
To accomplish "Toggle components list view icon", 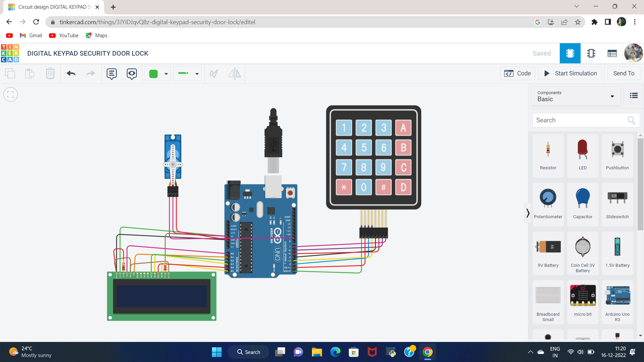I will tap(634, 96).
